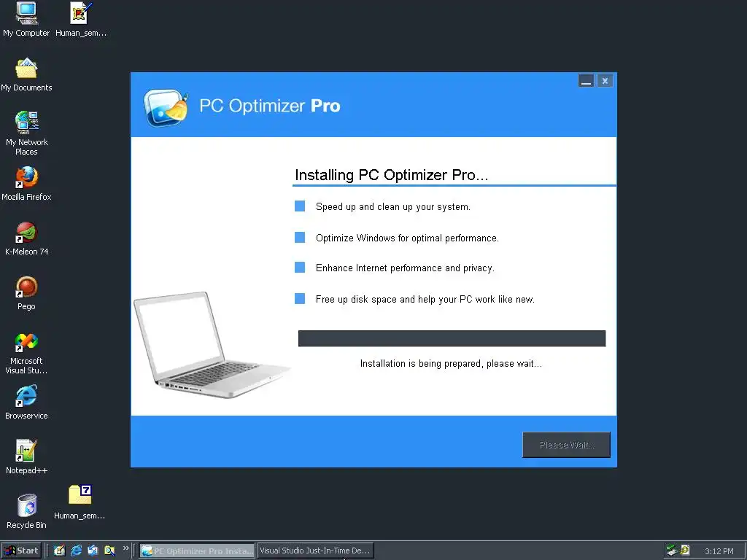Click the PC Optimizer Pro logo icon

click(x=166, y=107)
